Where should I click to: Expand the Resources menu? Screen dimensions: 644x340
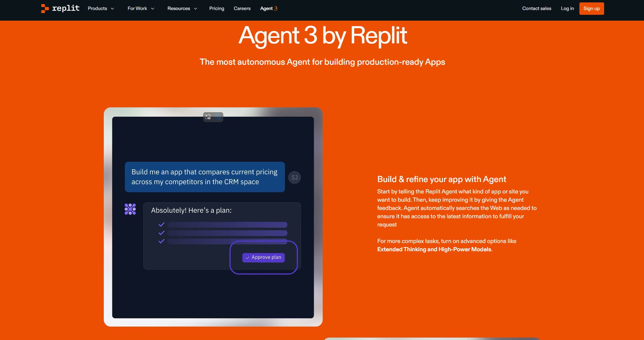[x=182, y=8]
